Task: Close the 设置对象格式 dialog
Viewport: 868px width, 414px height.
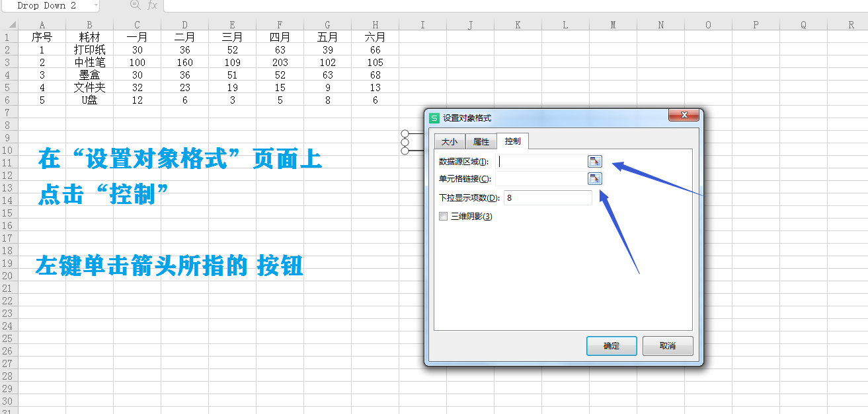Action: point(684,116)
